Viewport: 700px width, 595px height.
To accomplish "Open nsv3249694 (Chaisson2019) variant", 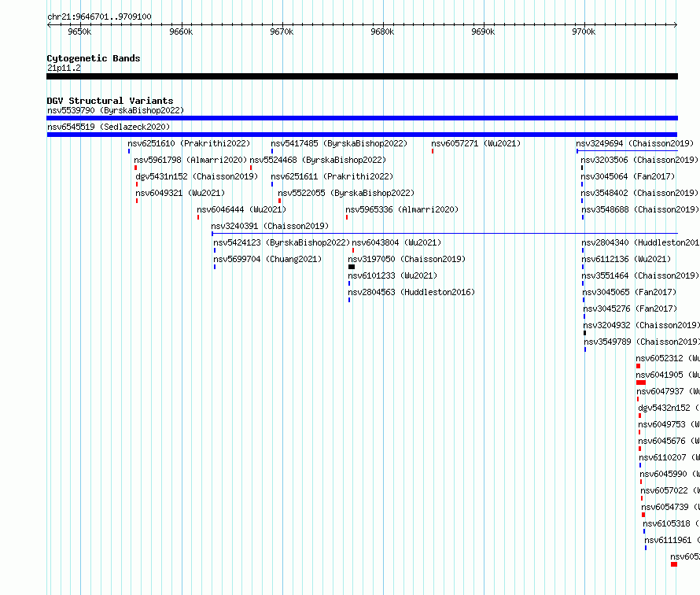I will point(635,143).
